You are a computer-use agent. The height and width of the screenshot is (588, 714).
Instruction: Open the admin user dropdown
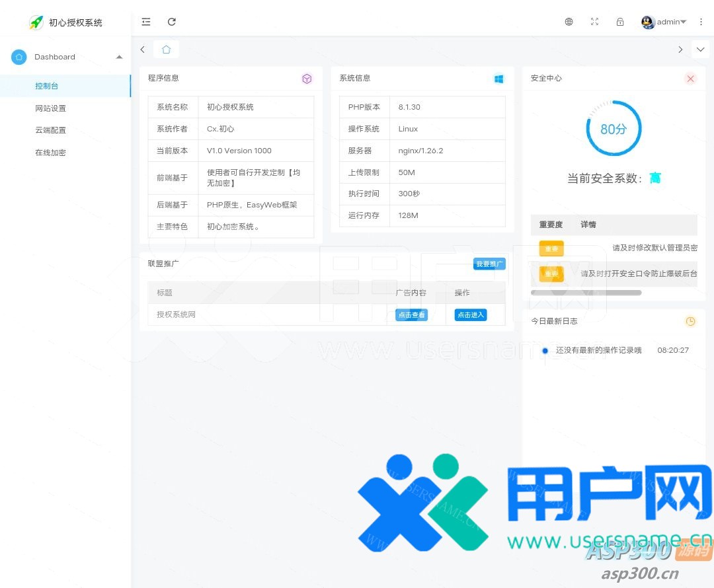[671, 22]
